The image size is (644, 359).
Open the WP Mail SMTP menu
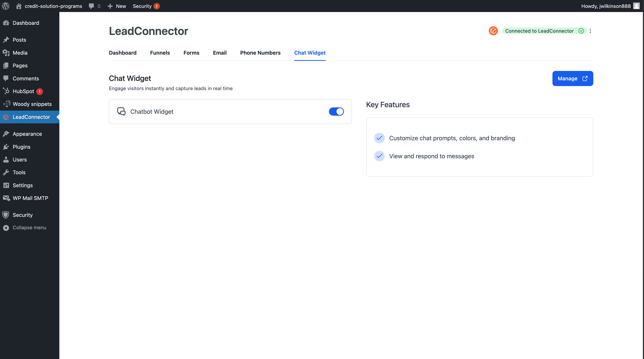[x=30, y=198]
